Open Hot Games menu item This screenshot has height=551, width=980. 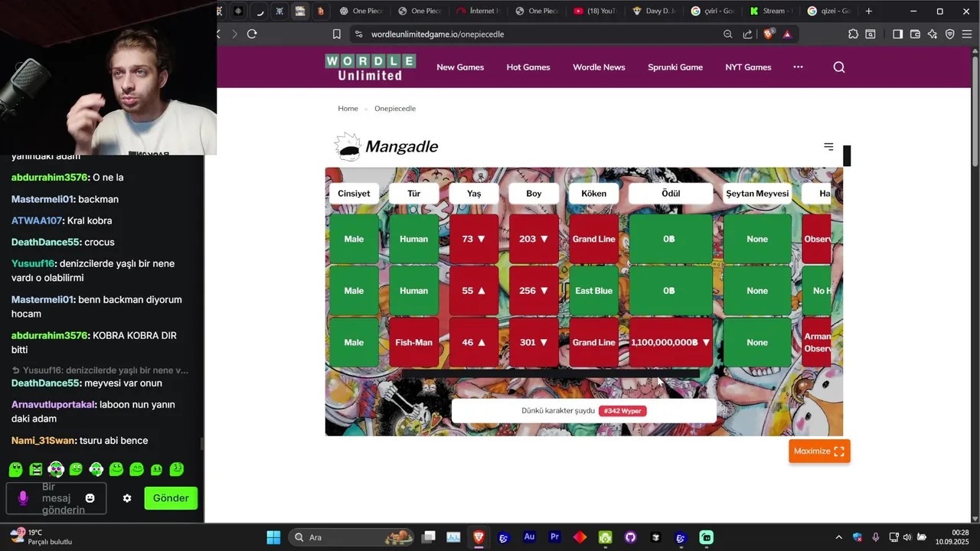click(x=528, y=67)
